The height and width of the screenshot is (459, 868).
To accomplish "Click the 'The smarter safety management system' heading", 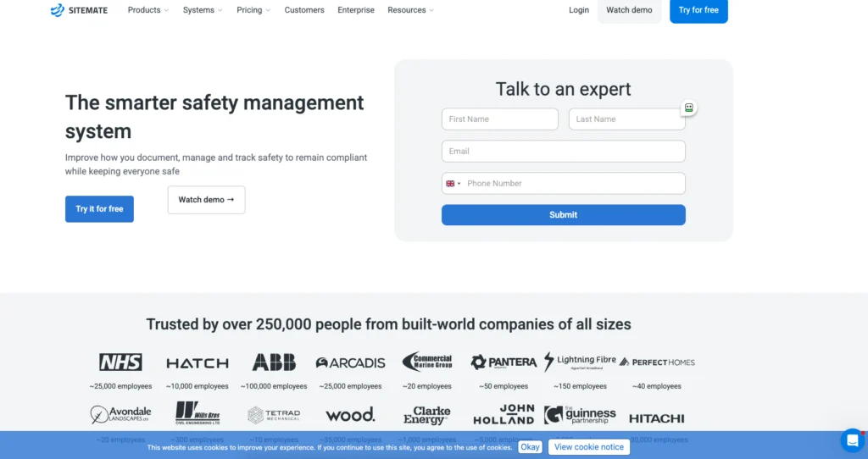I will coord(214,117).
